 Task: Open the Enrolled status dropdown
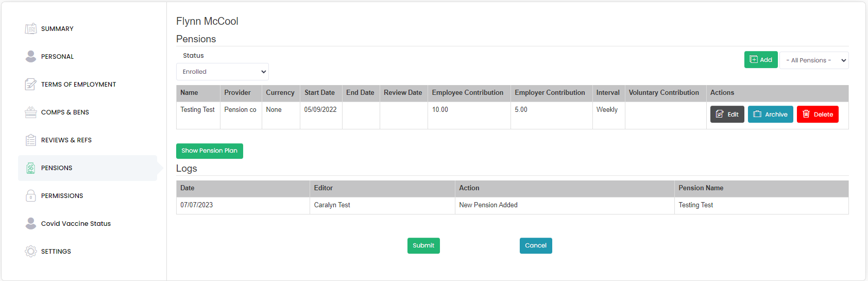point(222,72)
